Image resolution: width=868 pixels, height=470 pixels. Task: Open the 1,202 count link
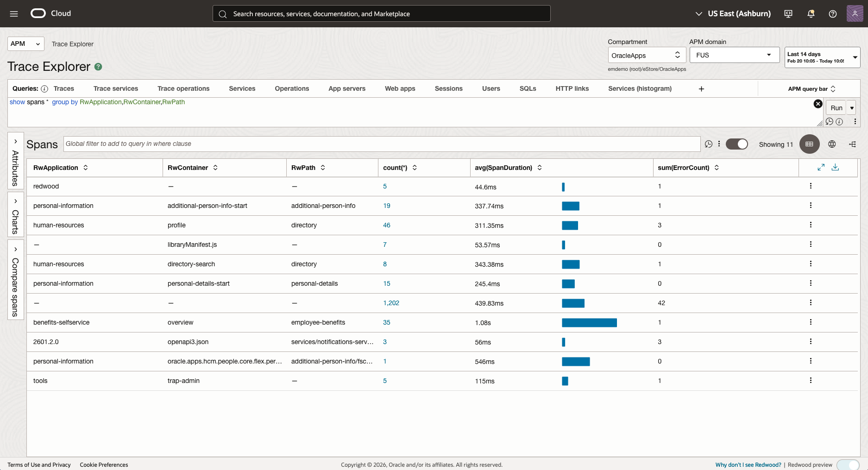point(391,302)
